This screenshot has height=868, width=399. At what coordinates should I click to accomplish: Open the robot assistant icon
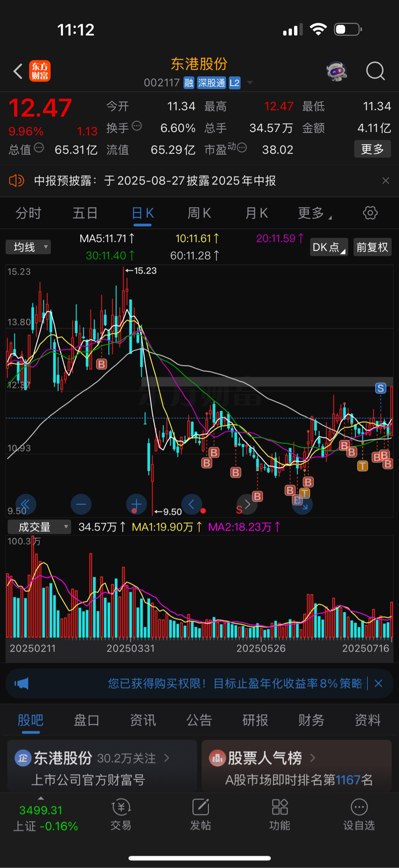[x=337, y=71]
